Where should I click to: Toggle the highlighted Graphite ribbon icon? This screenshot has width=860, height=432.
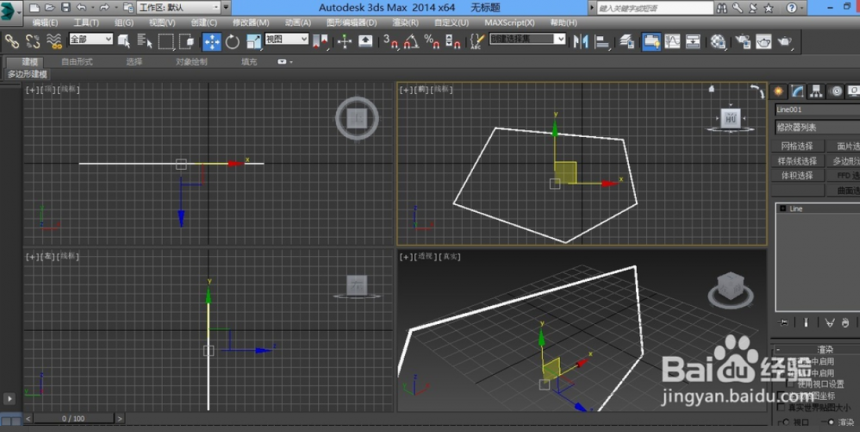[651, 41]
